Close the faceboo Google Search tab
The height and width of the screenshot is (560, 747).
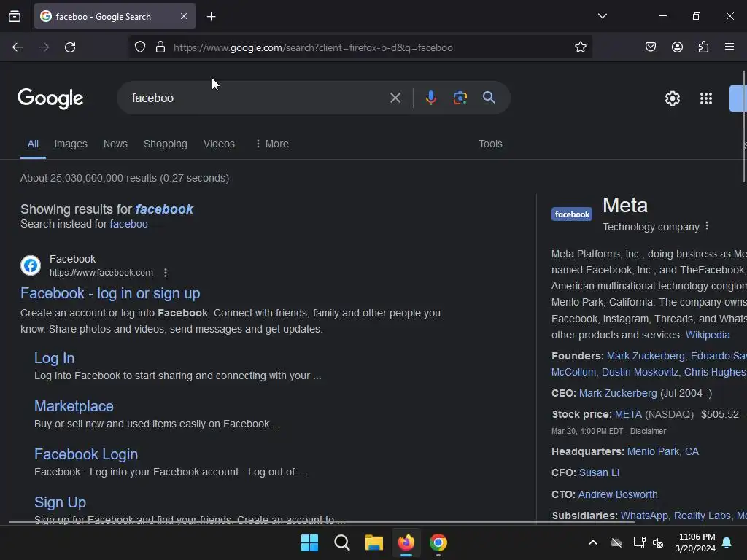184,16
